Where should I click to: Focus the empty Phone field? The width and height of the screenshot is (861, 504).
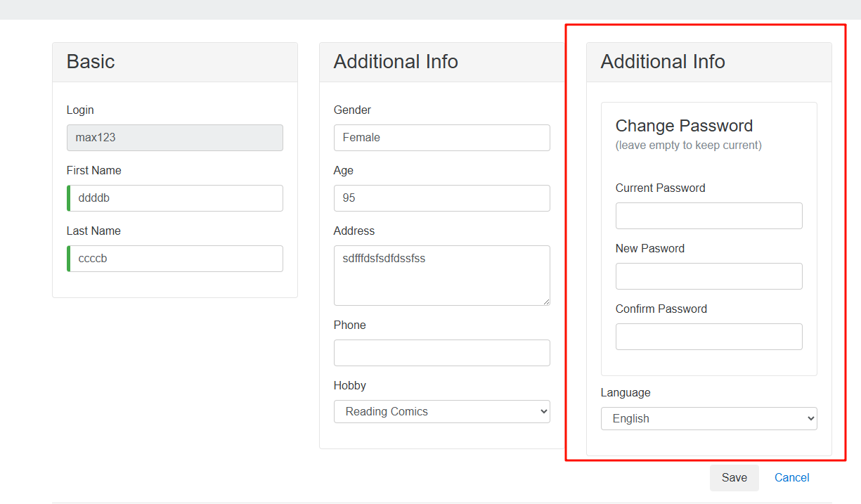pyautogui.click(x=441, y=353)
